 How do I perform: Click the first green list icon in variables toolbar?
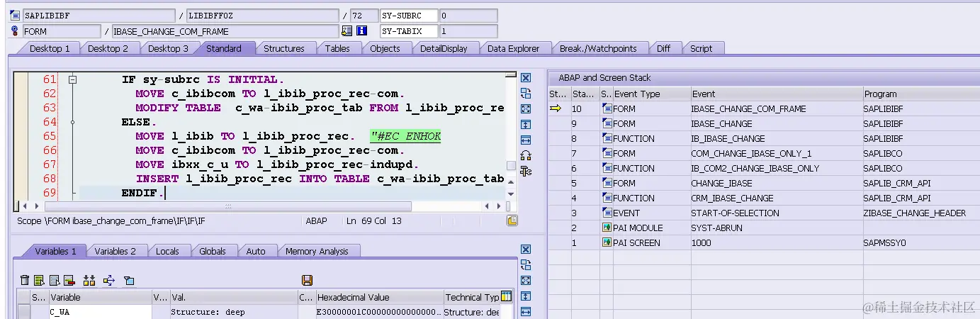pos(40,281)
